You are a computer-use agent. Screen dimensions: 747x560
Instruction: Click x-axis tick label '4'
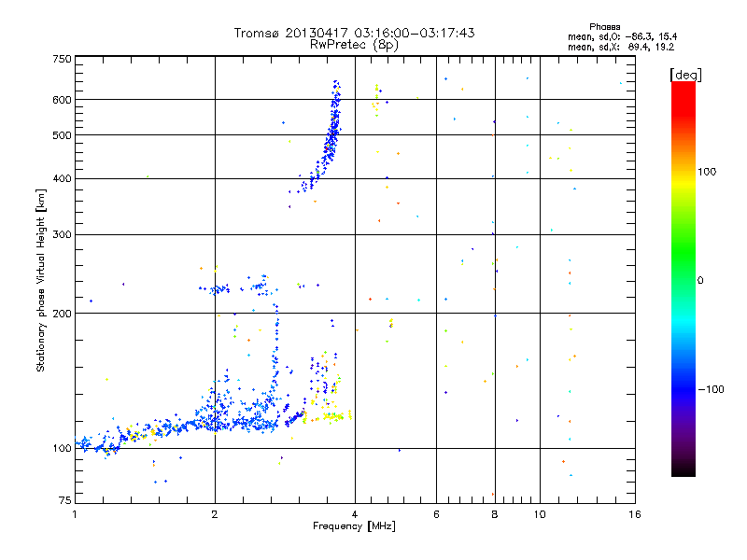tap(355, 514)
